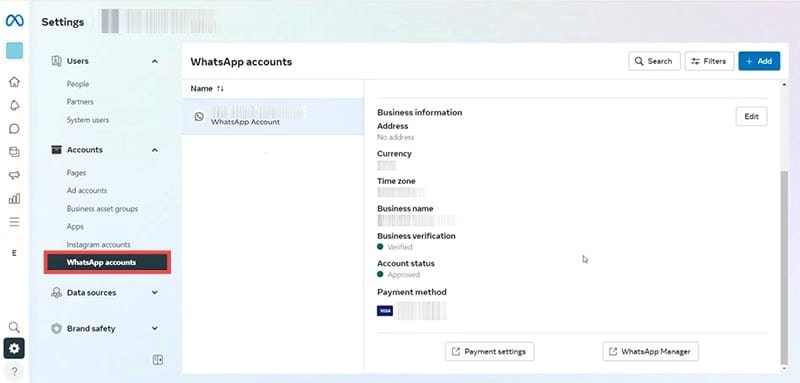This screenshot has height=383, width=800.
Task: Open the settings gear icon
Action: 14,348
